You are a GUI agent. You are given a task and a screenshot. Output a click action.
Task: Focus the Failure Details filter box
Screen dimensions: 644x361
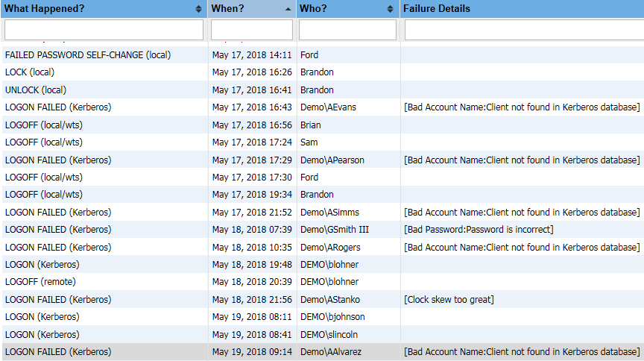pos(524,30)
